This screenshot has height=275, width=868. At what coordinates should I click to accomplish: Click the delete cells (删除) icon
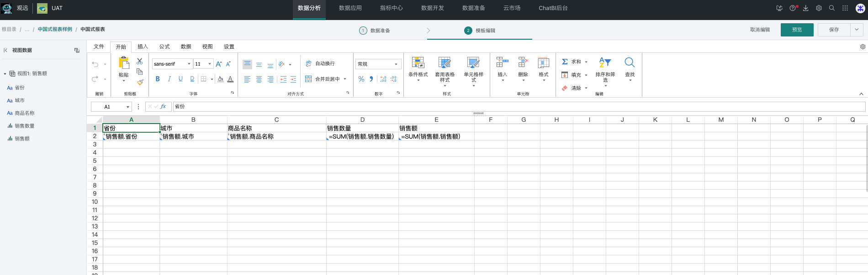click(523, 63)
